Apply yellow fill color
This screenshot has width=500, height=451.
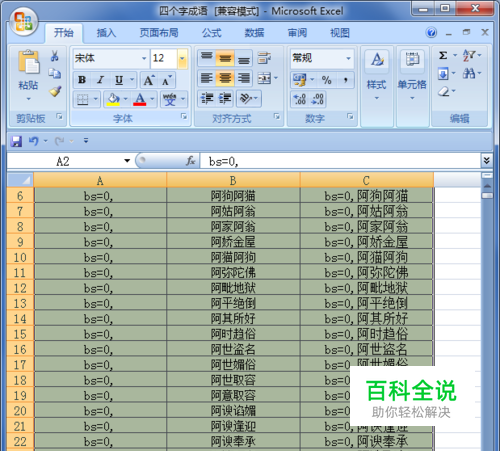(x=113, y=99)
